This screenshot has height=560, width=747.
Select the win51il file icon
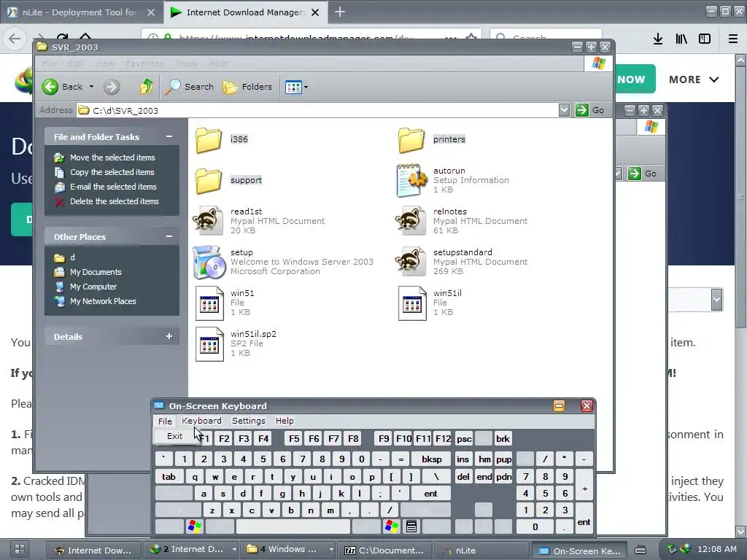[x=412, y=303]
